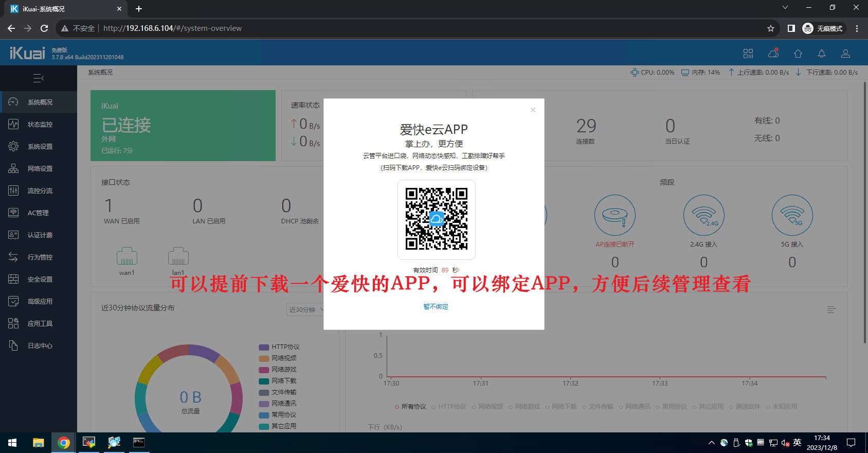
Task: Open 流控分流 in the sidebar
Action: point(39,190)
